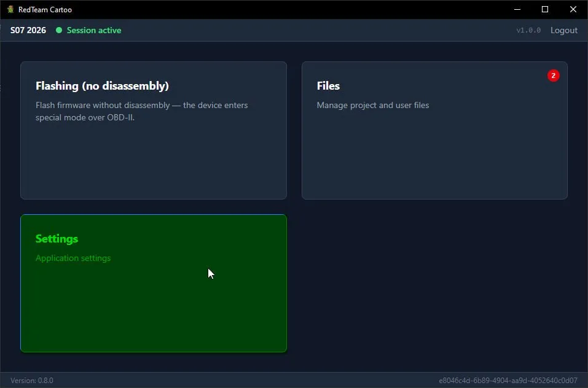Click the 'Application settings' description
Screen dimensions: 588x388
pyautogui.click(x=73, y=258)
